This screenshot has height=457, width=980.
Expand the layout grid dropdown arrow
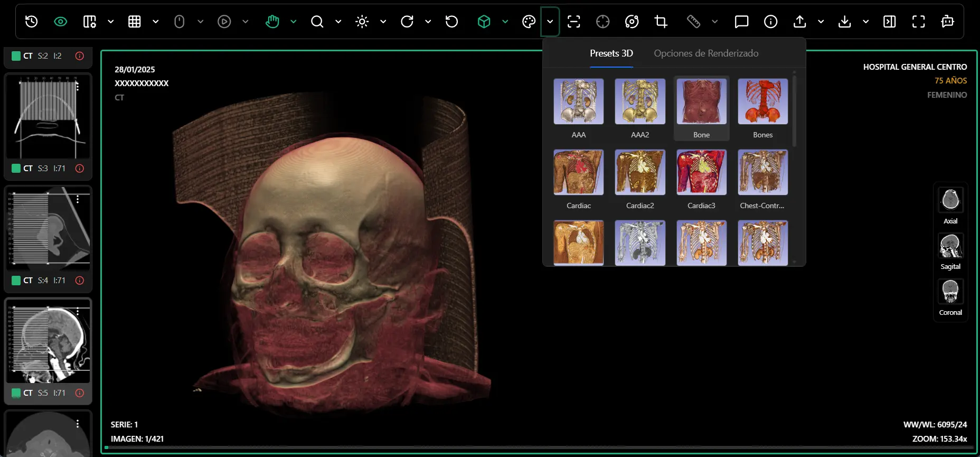pos(156,22)
